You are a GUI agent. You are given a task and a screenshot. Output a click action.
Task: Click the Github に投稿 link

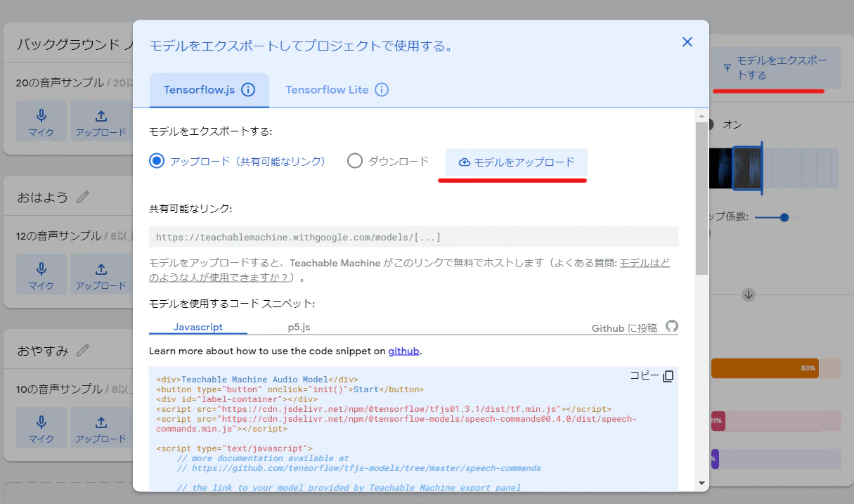pos(624,328)
